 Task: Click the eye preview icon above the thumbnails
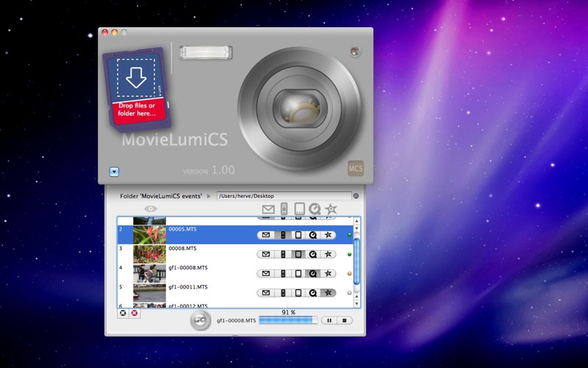(151, 209)
